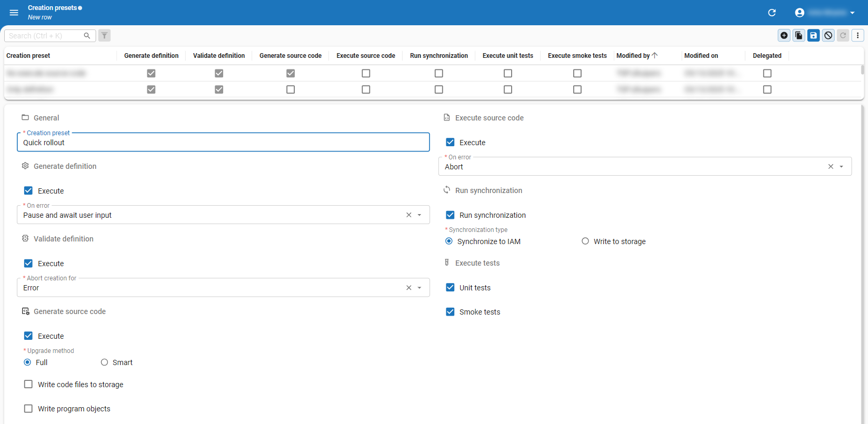Add a new row with plus icon

(784, 35)
